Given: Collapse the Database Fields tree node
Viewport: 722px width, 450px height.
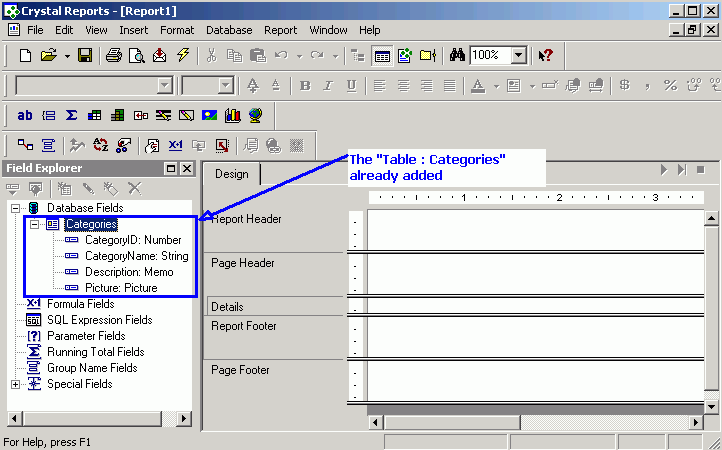Looking at the screenshot, I should pyautogui.click(x=15, y=208).
